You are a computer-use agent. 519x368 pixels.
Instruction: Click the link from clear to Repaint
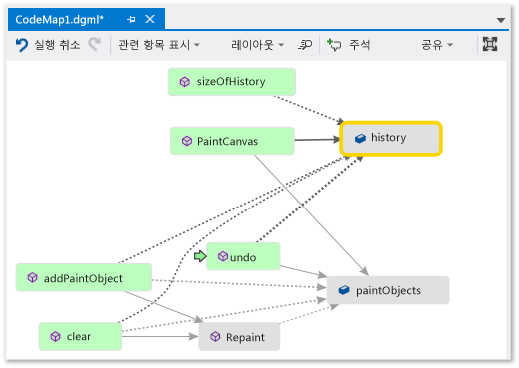pos(159,336)
